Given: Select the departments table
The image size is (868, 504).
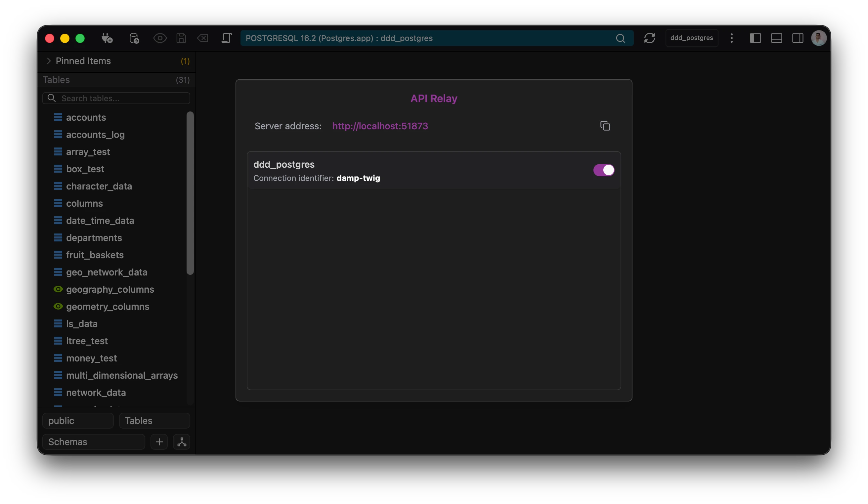Looking at the screenshot, I should [x=94, y=238].
